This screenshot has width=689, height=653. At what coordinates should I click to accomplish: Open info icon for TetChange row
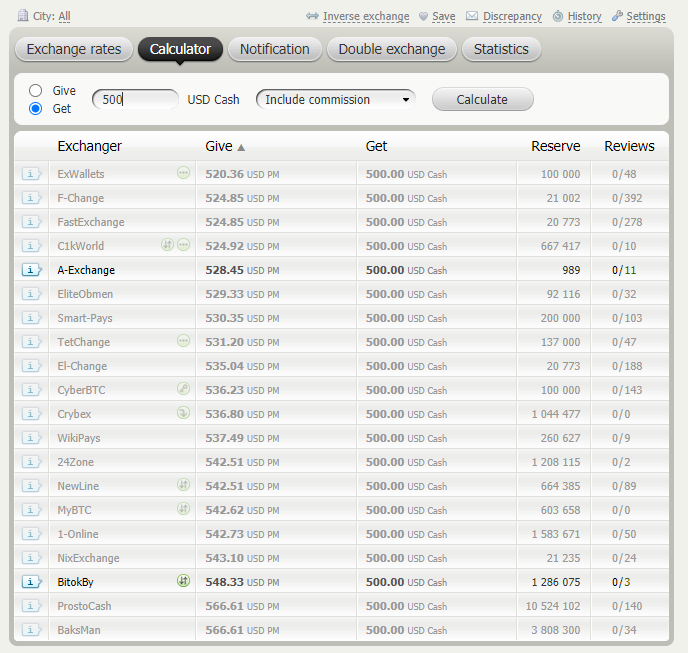(31, 342)
